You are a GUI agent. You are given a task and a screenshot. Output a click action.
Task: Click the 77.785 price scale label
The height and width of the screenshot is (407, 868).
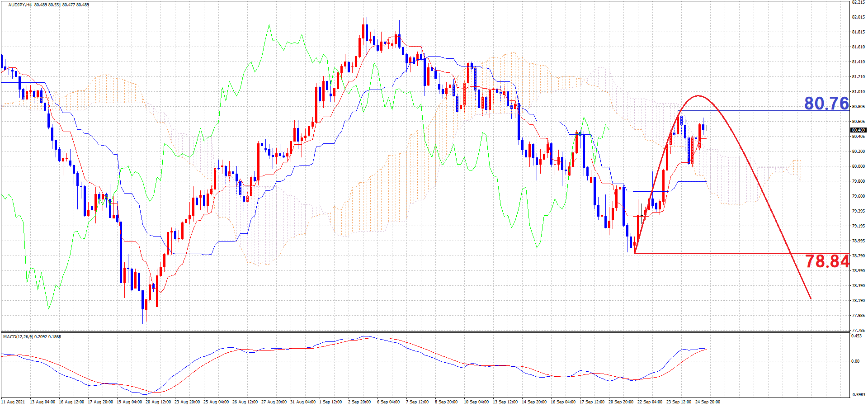[858, 331]
